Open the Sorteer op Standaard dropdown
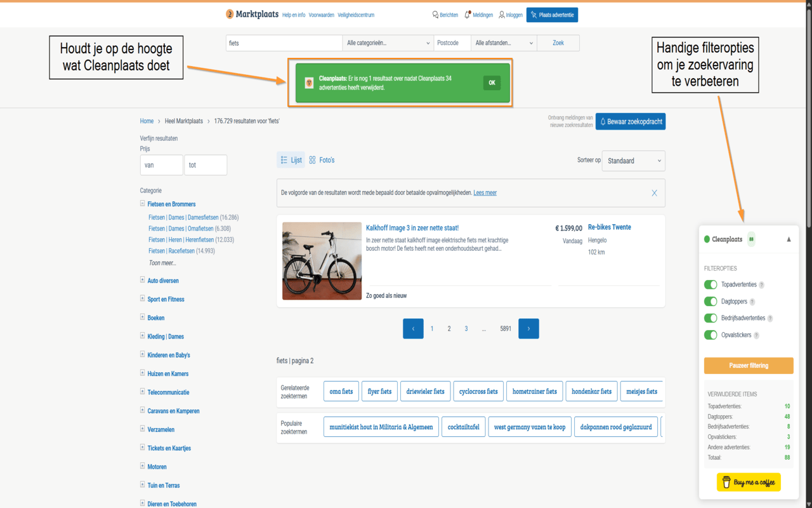This screenshot has height=508, width=812. pyautogui.click(x=632, y=161)
